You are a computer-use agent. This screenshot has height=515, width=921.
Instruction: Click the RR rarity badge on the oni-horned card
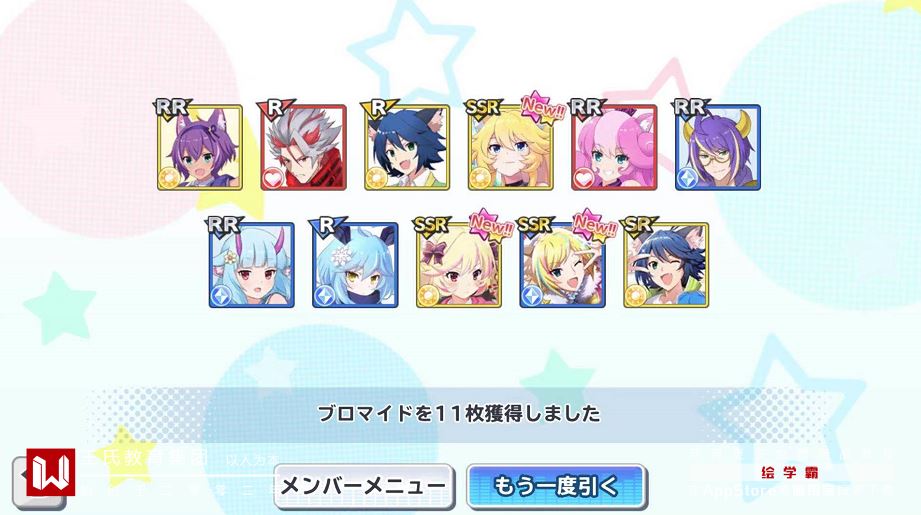pos(224,225)
